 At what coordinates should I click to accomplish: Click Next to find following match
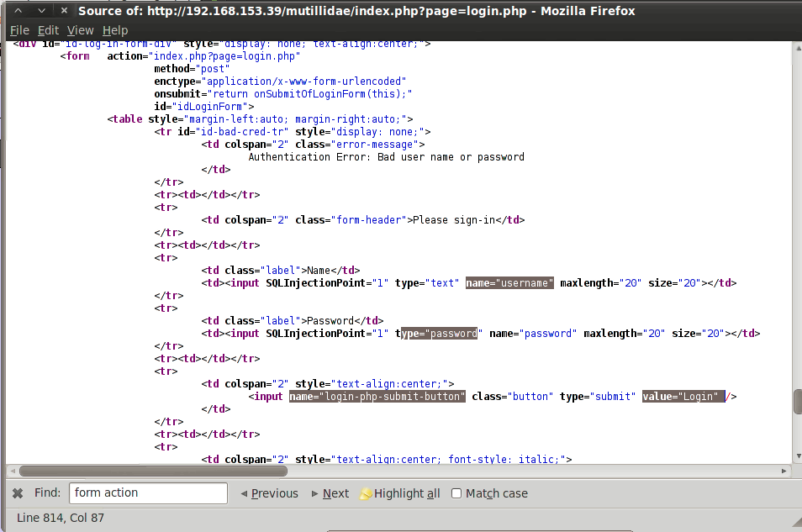pos(330,493)
